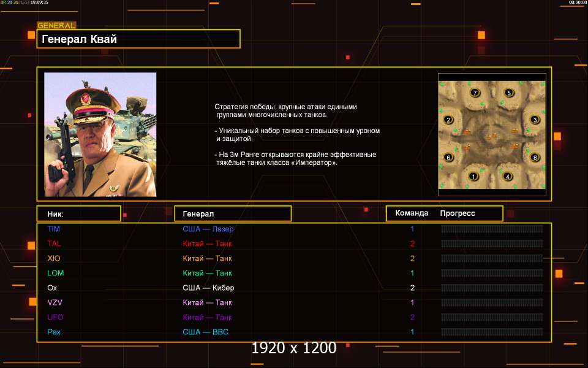Click the 00:00:00 timer readout
The height and width of the screenshot is (368, 588).
click(578, 2)
